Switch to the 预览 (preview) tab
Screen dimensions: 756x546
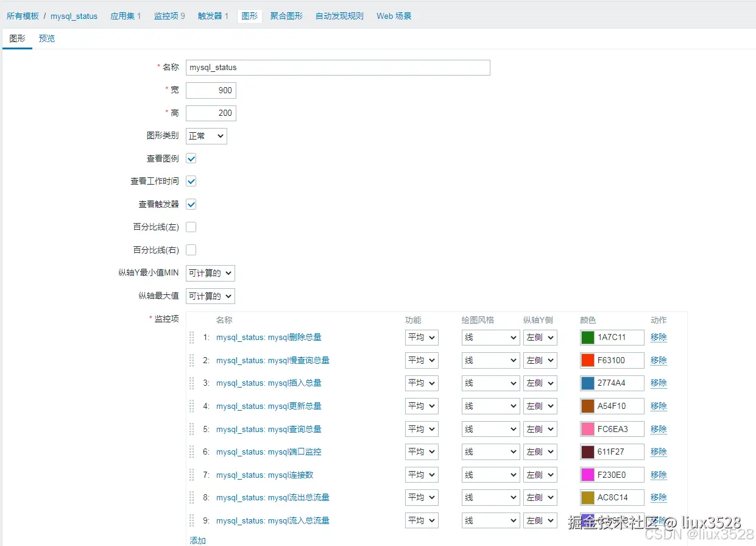(x=46, y=38)
